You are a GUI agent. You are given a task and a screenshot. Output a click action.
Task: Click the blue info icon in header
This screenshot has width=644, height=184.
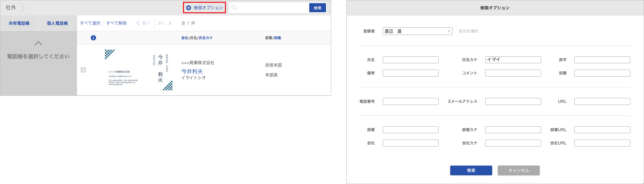pos(93,38)
